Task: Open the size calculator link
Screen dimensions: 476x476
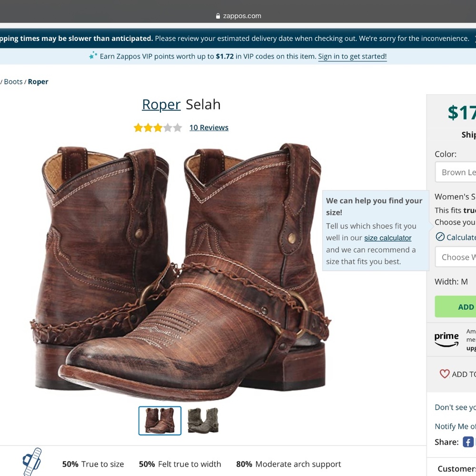Action: (x=387, y=238)
